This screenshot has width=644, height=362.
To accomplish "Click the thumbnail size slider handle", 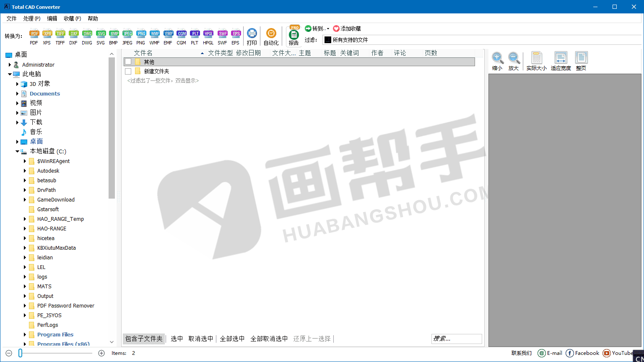I will (x=20, y=353).
